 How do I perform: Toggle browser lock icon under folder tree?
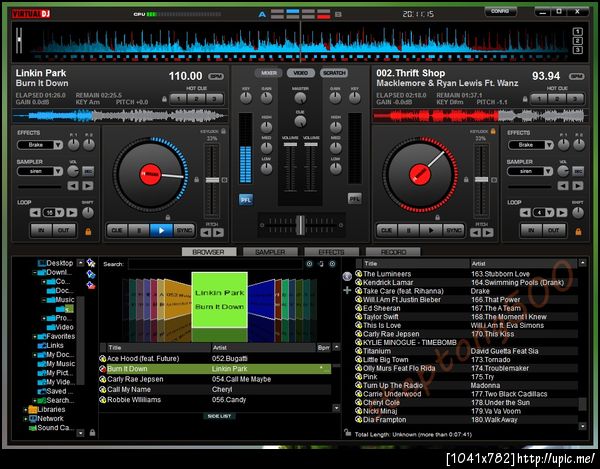tap(92, 433)
